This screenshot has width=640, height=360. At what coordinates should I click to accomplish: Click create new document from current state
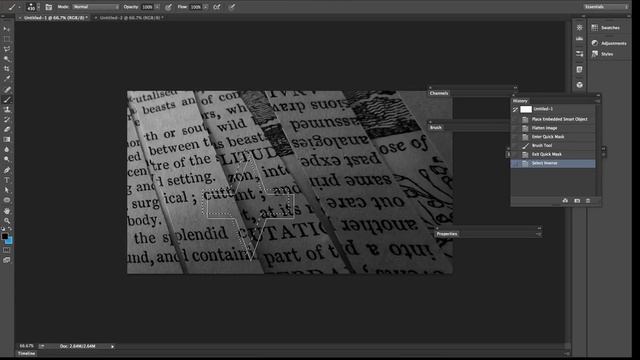(565, 200)
